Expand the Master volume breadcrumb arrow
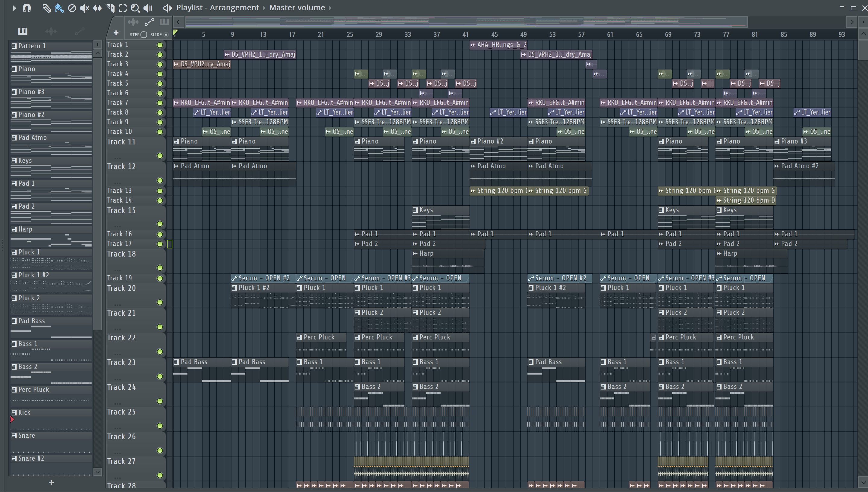 [330, 8]
